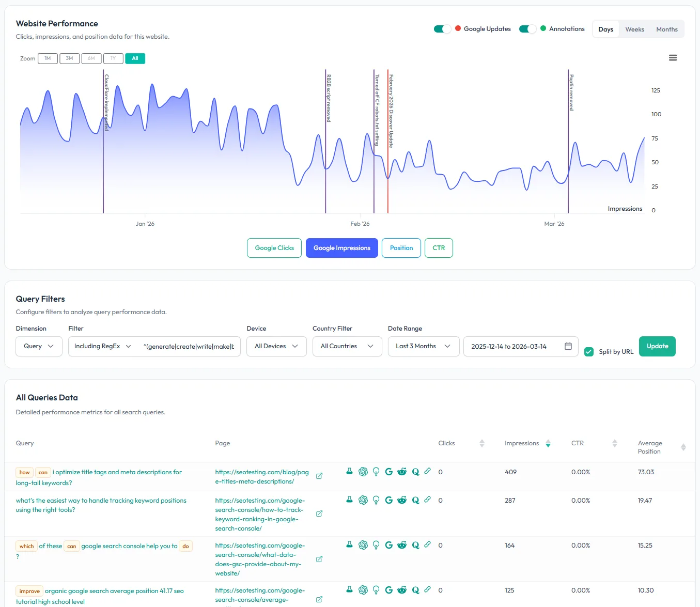Sort the table by Impressions column arrows
The width and height of the screenshot is (700, 607).
(x=548, y=444)
